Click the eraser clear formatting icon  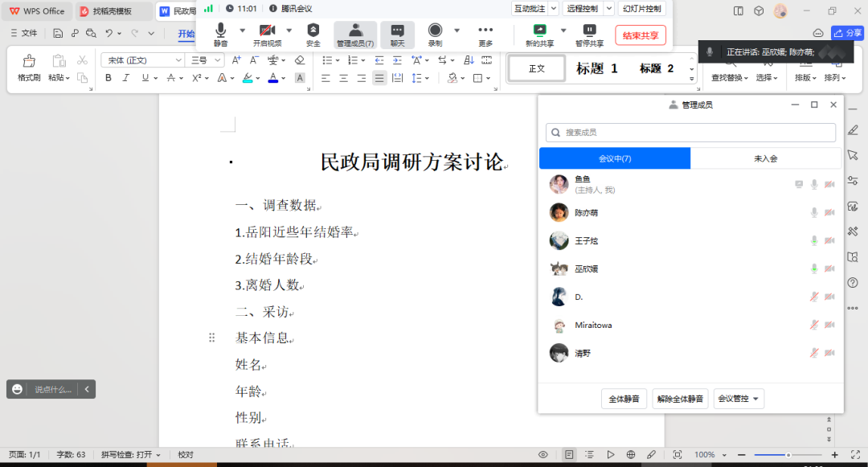click(300, 60)
